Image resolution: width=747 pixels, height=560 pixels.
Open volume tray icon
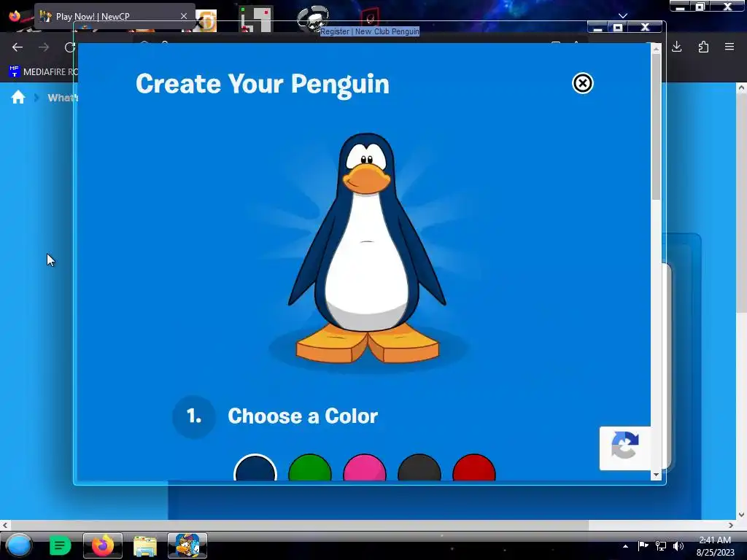678,545
